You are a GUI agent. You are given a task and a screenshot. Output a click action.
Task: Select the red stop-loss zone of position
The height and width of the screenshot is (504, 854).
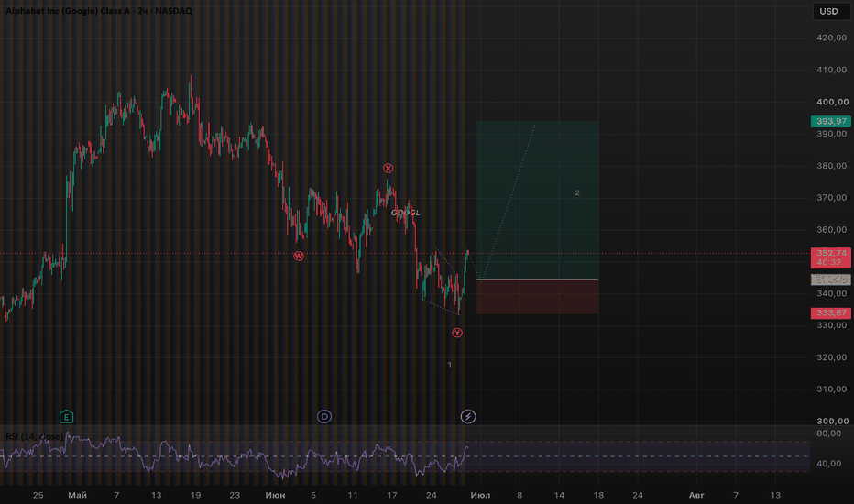(x=538, y=297)
